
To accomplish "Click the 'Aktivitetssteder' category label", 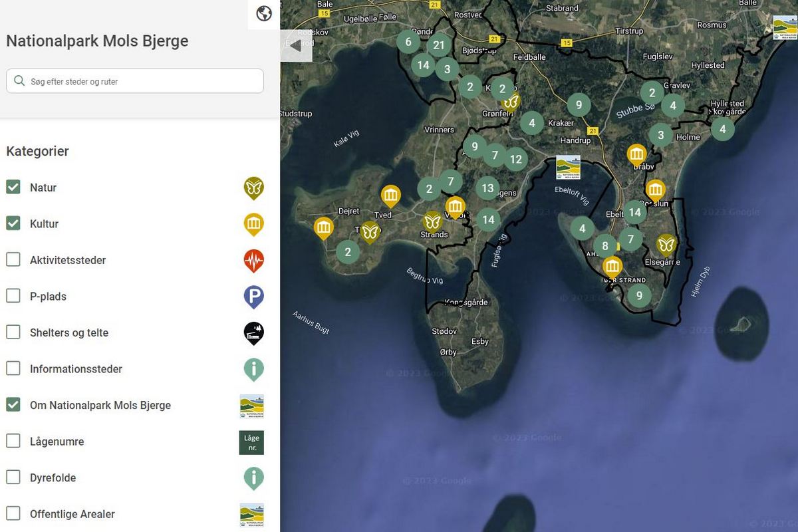I will (x=68, y=260).
